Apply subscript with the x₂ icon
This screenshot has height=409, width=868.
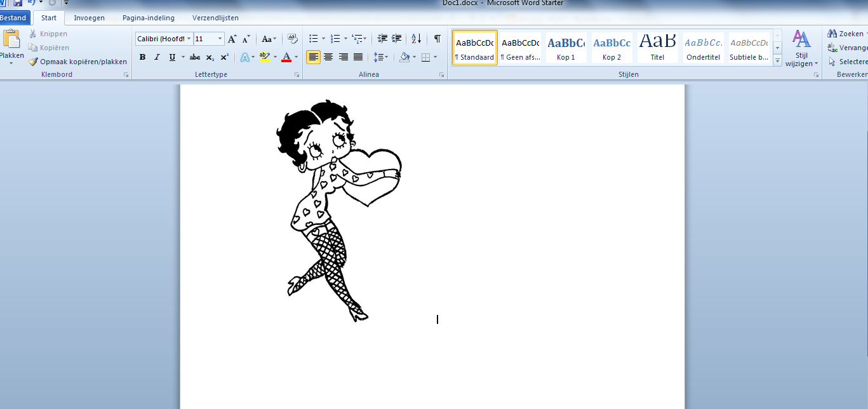point(210,57)
